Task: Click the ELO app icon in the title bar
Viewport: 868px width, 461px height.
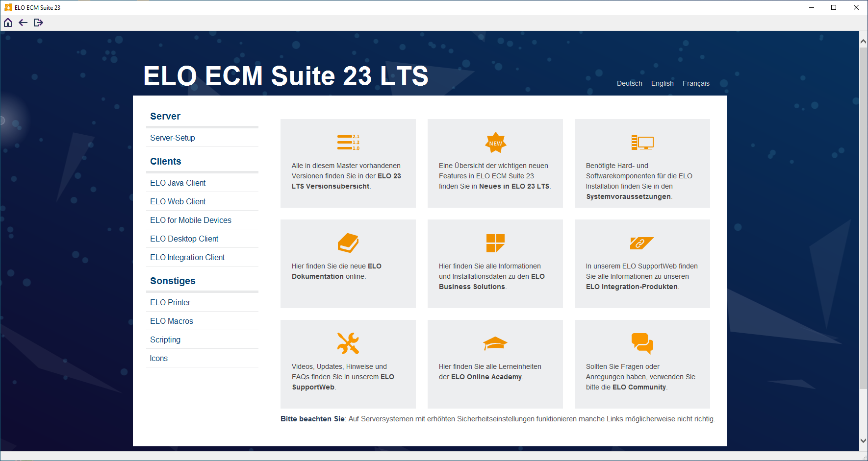Action: pos(8,7)
